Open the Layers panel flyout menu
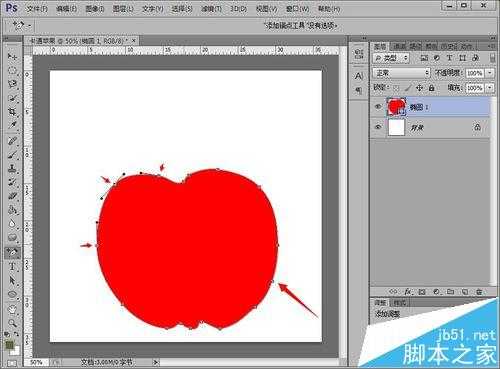 491,46
